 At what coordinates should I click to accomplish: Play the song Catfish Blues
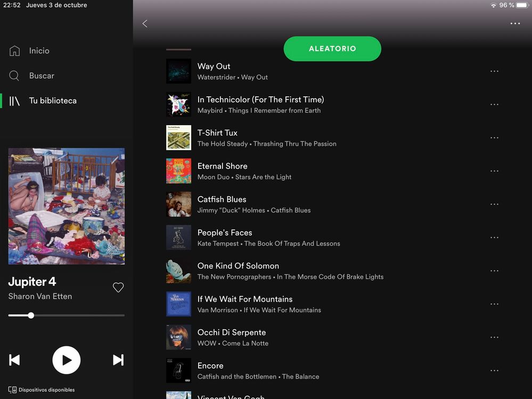222,199
